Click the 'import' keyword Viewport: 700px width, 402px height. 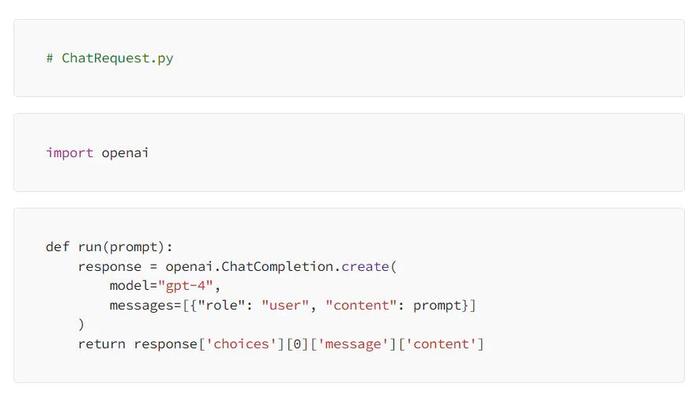click(x=69, y=153)
